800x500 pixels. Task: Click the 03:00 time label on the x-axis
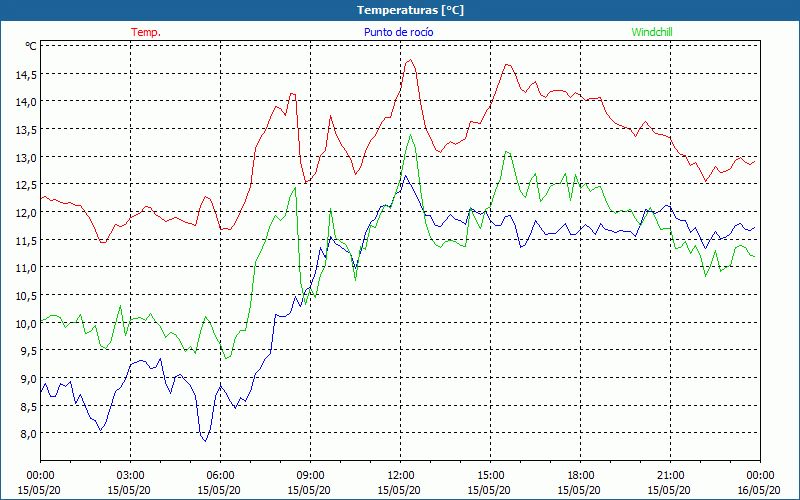tap(130, 476)
